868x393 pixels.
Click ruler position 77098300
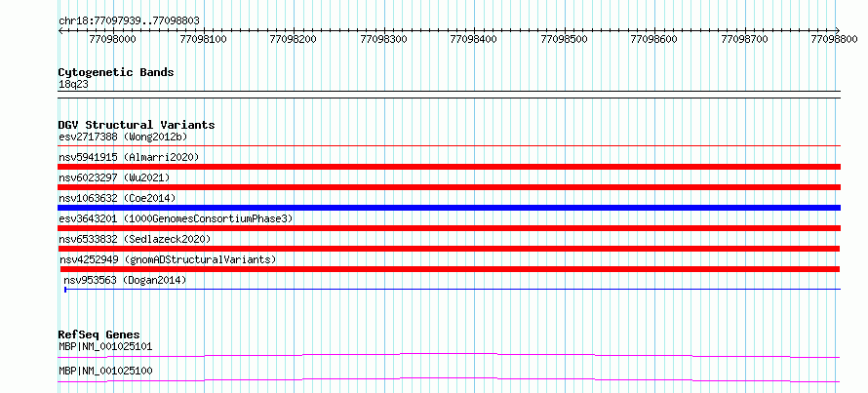click(383, 39)
